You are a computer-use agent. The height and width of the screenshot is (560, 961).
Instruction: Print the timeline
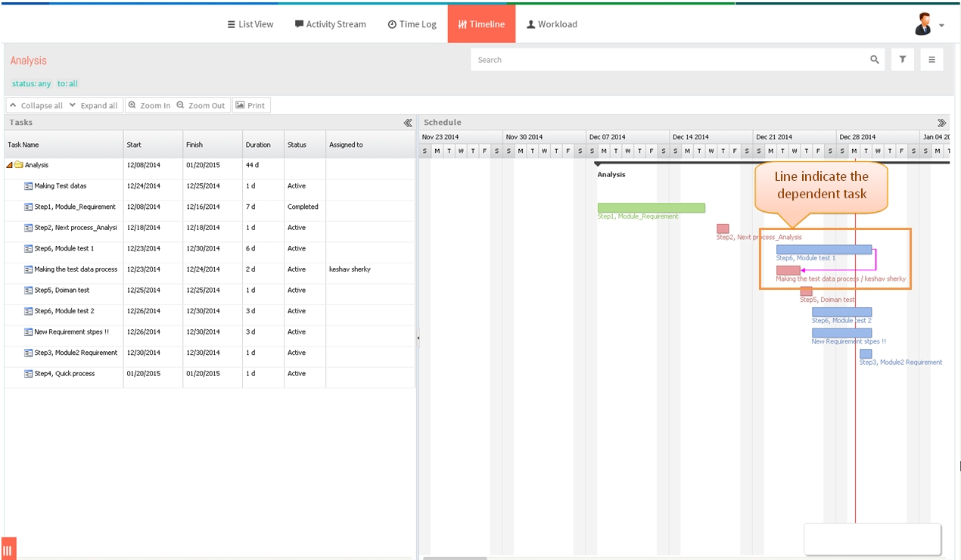point(250,105)
